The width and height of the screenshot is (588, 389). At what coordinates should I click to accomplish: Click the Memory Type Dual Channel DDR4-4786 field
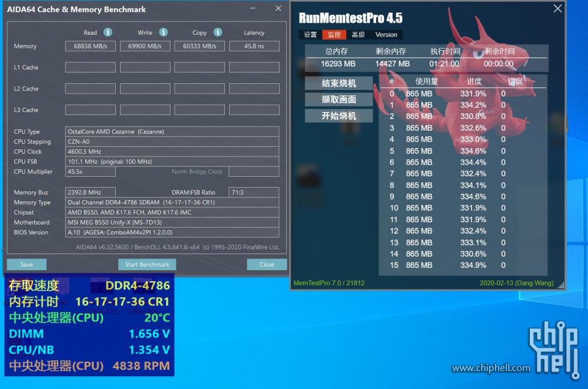[172, 203]
